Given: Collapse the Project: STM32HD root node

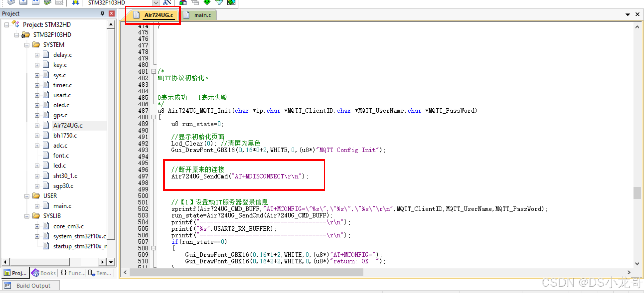Looking at the screenshot, I should click(x=7, y=25).
